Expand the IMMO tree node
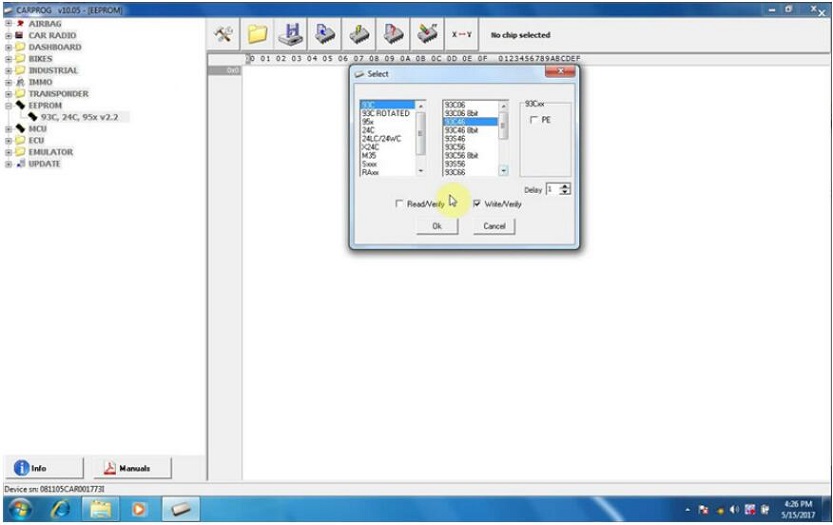Viewport: 833px width, 525px height. pos(8,82)
